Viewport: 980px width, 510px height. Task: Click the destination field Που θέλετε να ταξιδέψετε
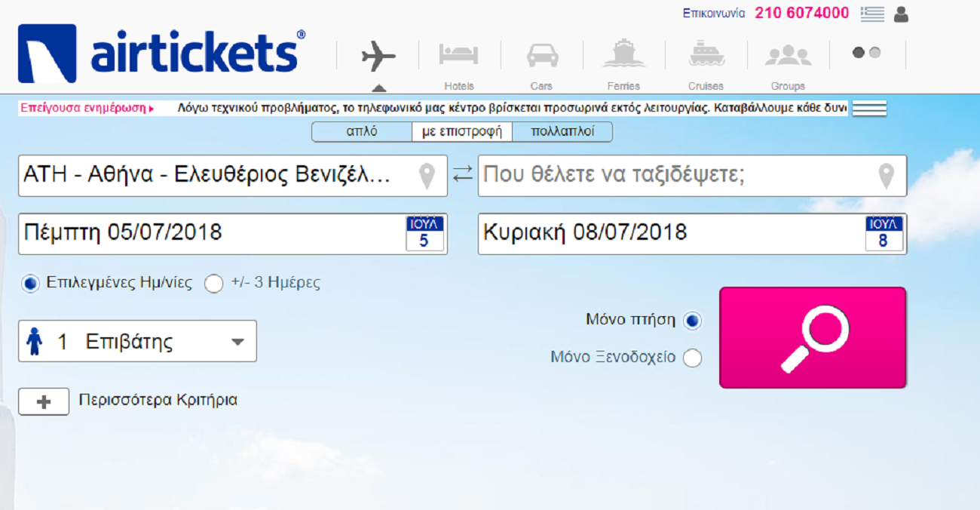pyautogui.click(x=692, y=176)
